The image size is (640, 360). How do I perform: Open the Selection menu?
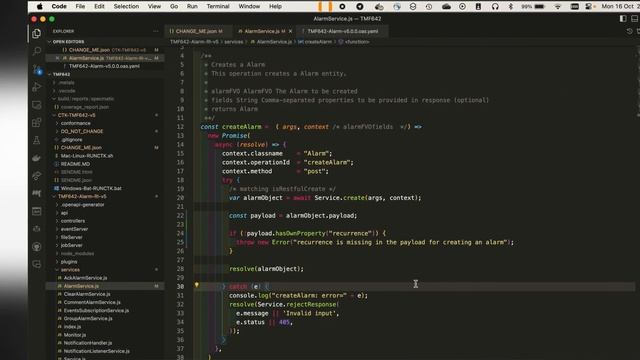pyautogui.click(x=126, y=7)
